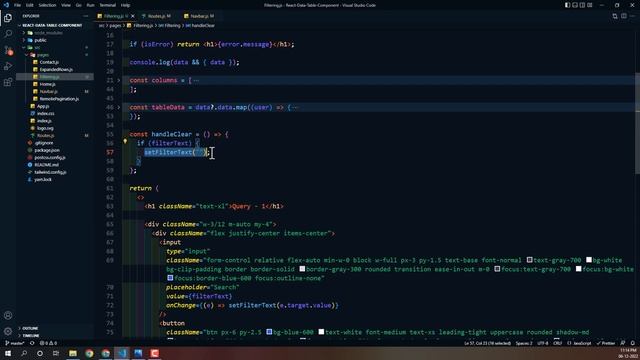Click Ln 57, Col 23 position in status bar
Screen dimensions: 640x360
[487, 343]
